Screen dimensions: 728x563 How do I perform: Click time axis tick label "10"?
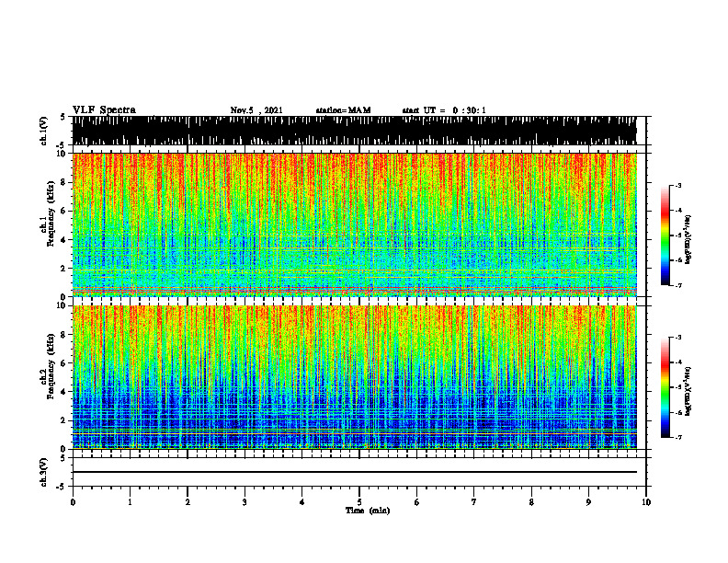646,502
